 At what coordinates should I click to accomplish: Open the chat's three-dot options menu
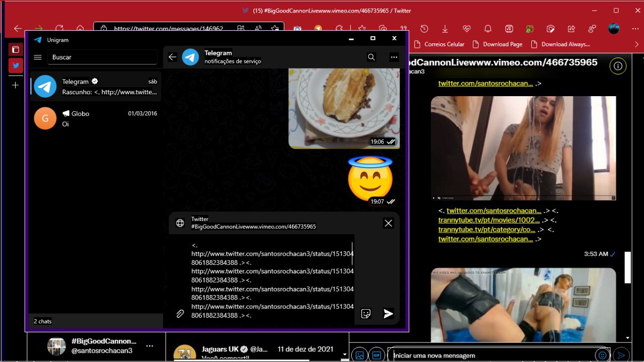[394, 57]
